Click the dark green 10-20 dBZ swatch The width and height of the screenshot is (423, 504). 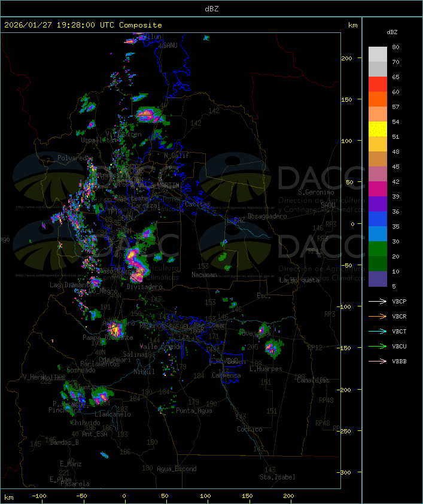click(378, 264)
